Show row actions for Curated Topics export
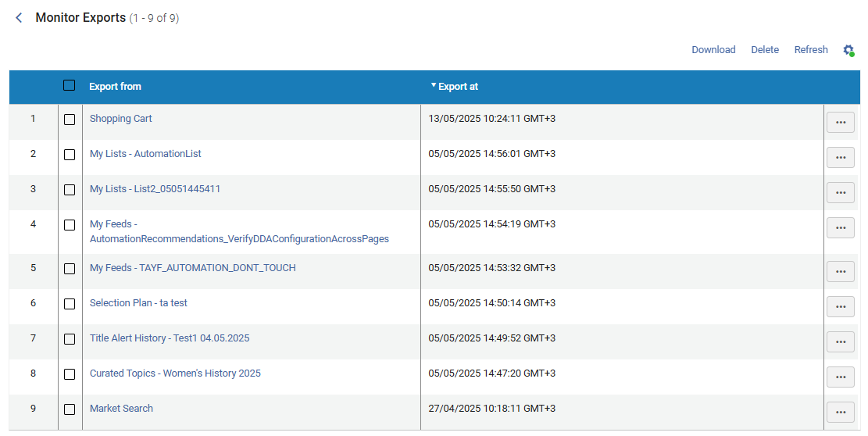Image resolution: width=868 pixels, height=436 pixels. (x=840, y=377)
